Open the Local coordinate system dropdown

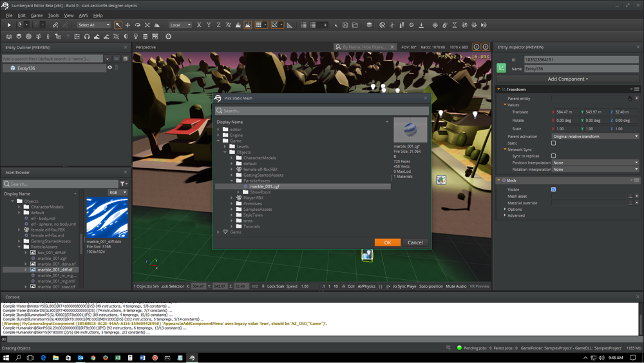[180, 25]
